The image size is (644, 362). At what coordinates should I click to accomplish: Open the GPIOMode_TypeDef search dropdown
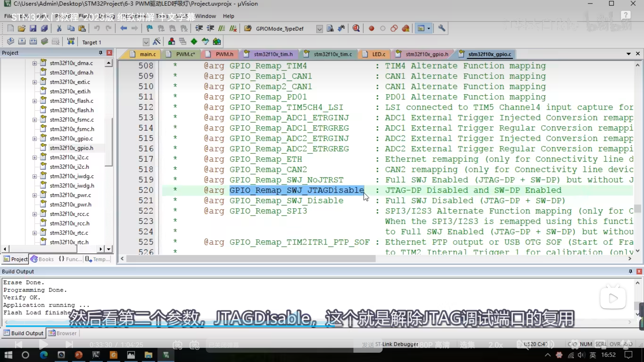coord(319,29)
